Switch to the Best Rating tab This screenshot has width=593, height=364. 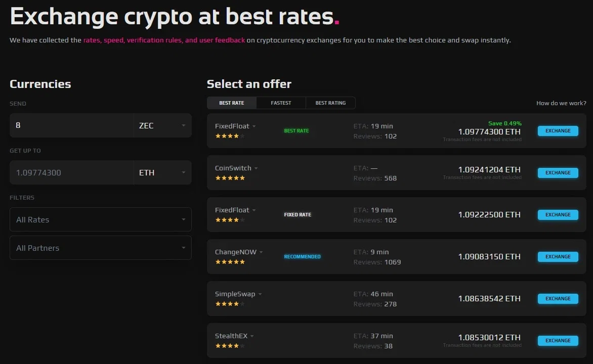330,103
